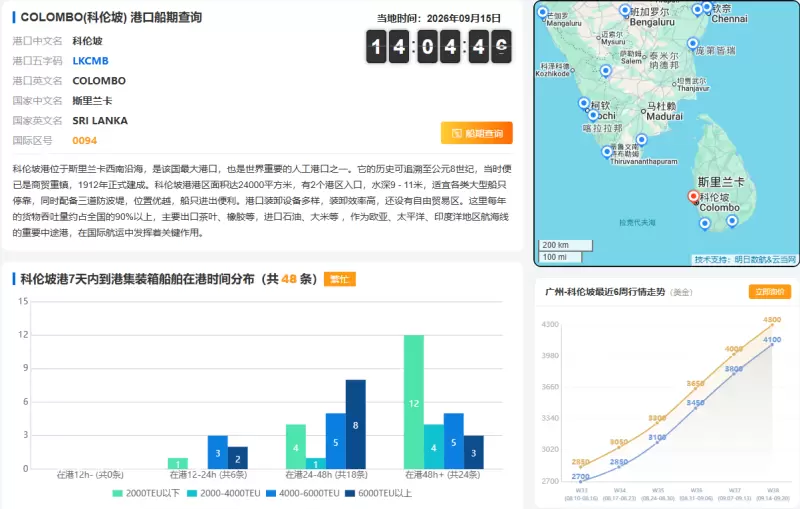
Task: Click the 在港24-48h (共18条) axis label
Action: click(x=326, y=475)
